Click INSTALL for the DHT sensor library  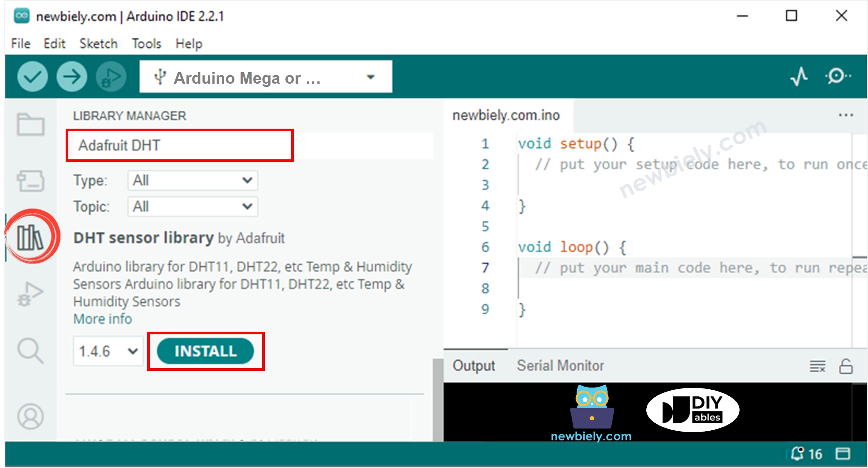pyautogui.click(x=206, y=351)
